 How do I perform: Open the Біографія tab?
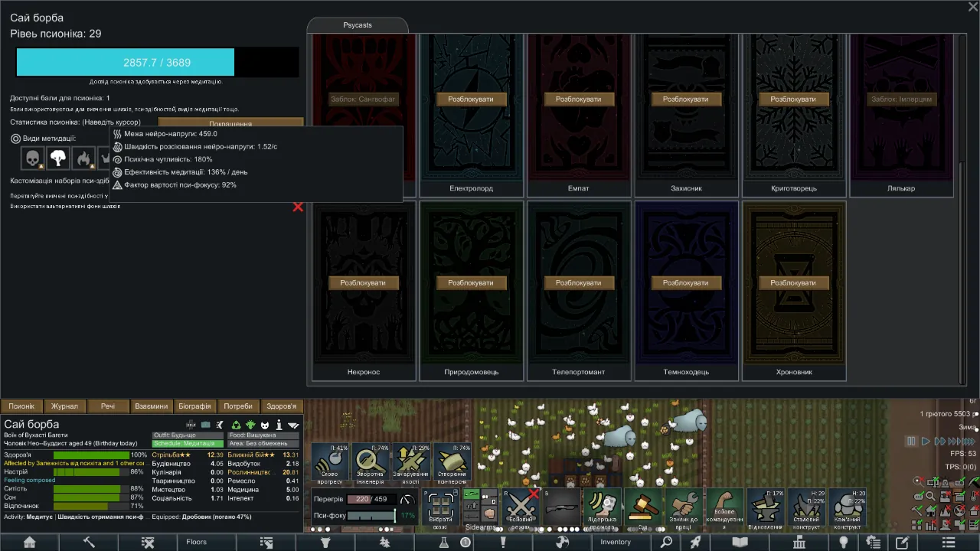[x=194, y=406]
